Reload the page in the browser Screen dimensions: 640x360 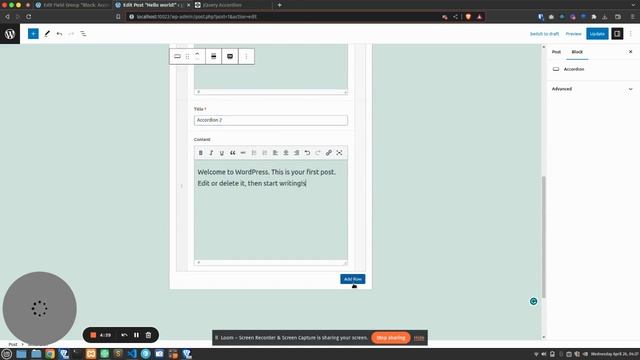(29, 17)
